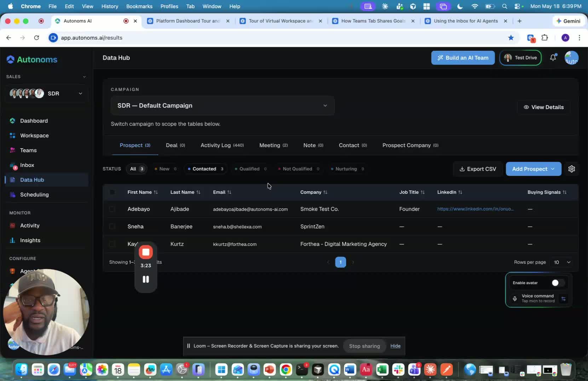Open Scheduling in the sidebar
The height and width of the screenshot is (381, 588).
click(x=34, y=194)
